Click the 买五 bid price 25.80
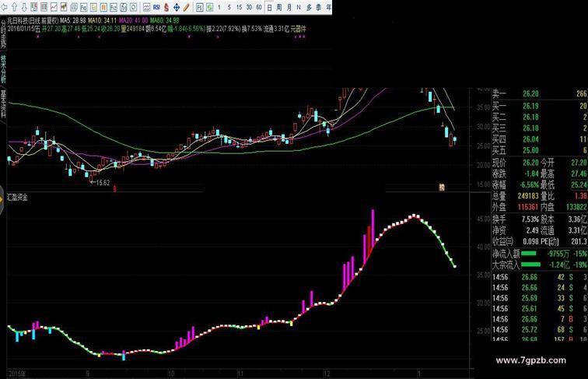This screenshot has width=588, height=379. coord(530,150)
